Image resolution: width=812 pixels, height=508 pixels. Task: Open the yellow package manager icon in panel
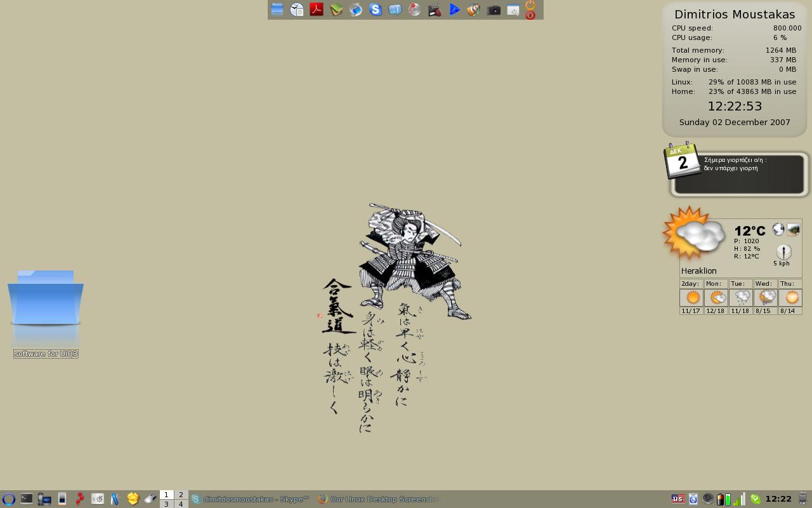[133, 499]
